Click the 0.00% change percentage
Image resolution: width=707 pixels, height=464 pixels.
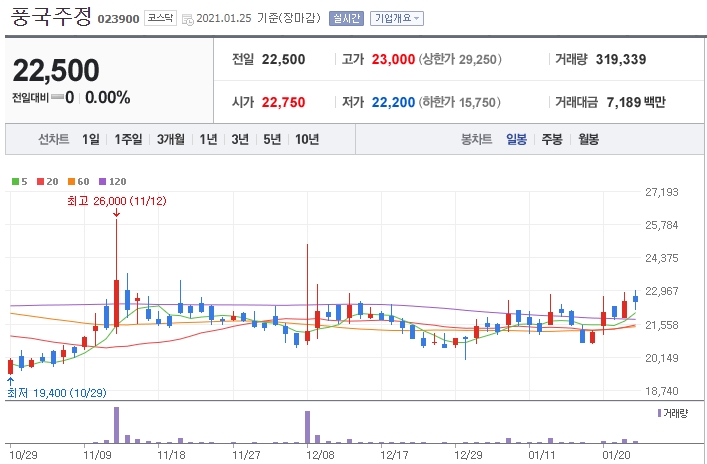click(x=108, y=97)
